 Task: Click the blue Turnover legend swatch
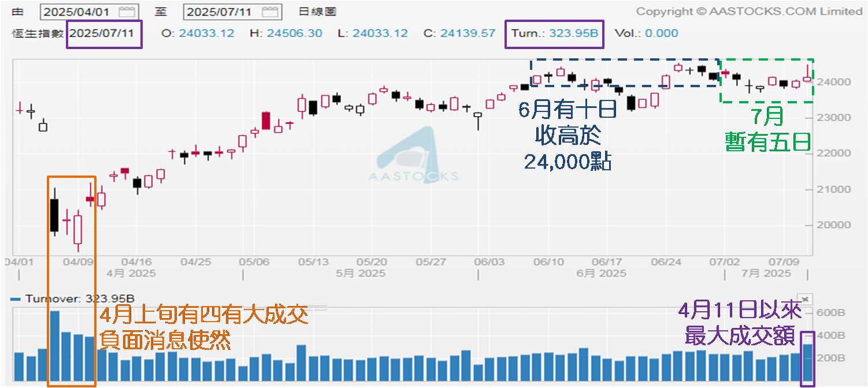click(16, 299)
